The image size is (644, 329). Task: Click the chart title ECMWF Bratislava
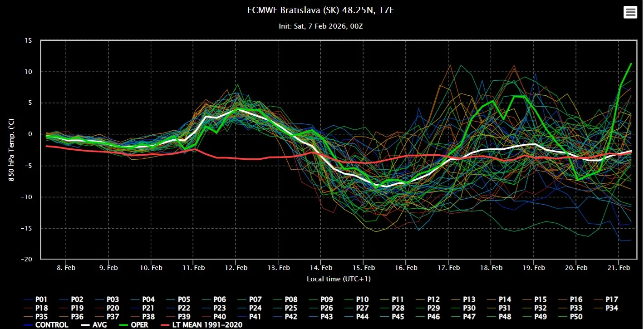[x=320, y=10]
